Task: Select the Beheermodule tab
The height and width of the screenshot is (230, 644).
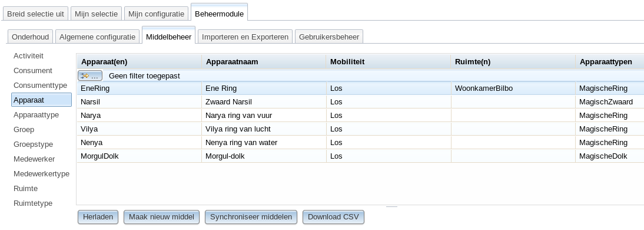Action: point(220,13)
